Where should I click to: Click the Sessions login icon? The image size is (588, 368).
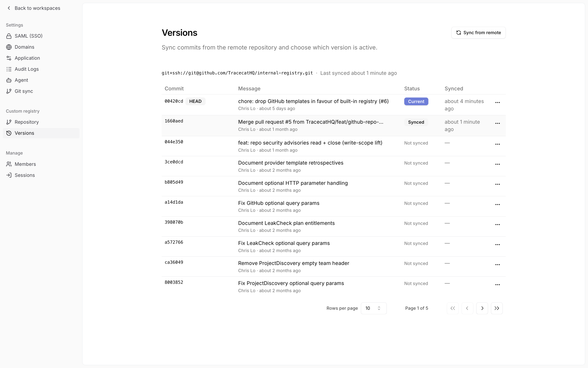pos(9,175)
